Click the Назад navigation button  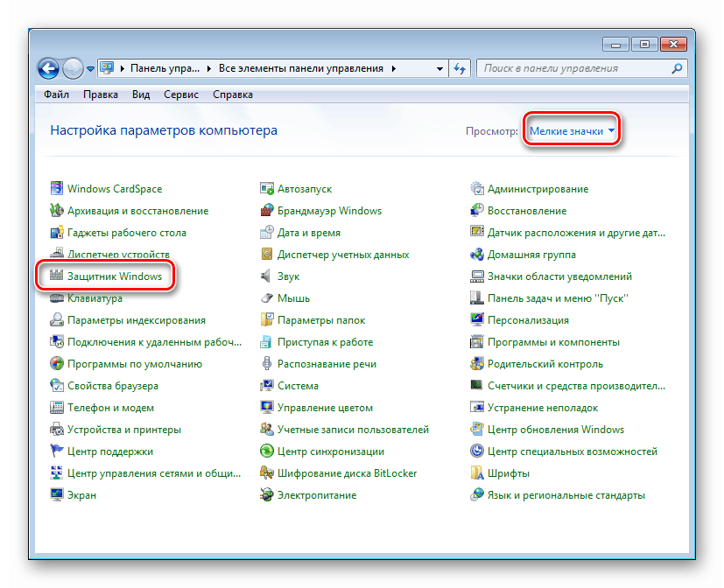[x=49, y=68]
